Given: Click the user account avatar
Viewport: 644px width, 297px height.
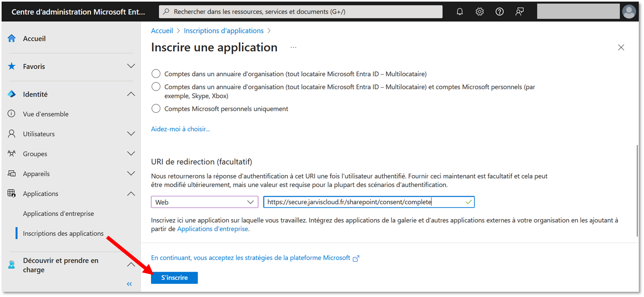Looking at the screenshot, I should [629, 12].
